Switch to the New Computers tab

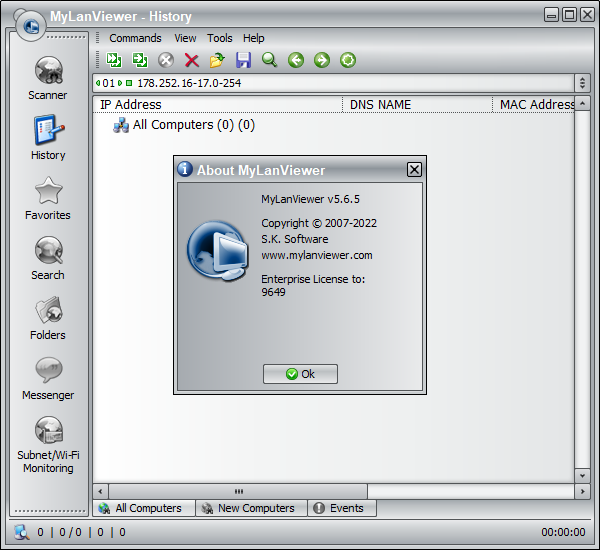tap(251, 508)
